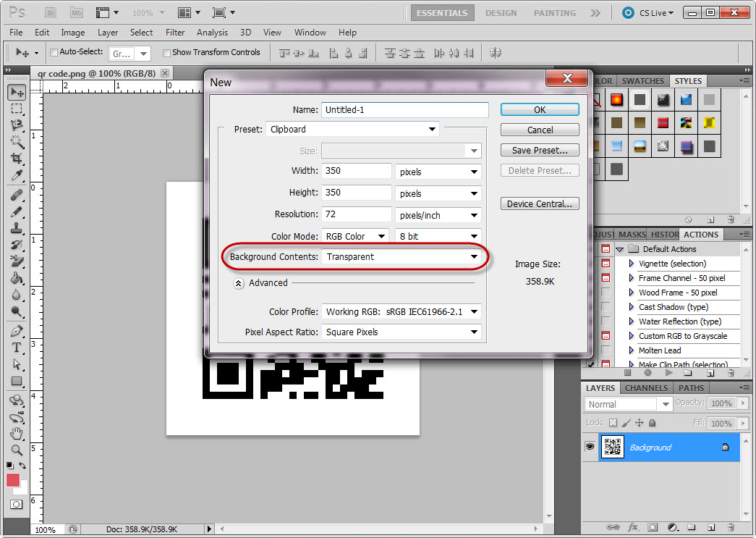The image size is (756, 538).
Task: Hide the Background layer
Action: (590, 447)
